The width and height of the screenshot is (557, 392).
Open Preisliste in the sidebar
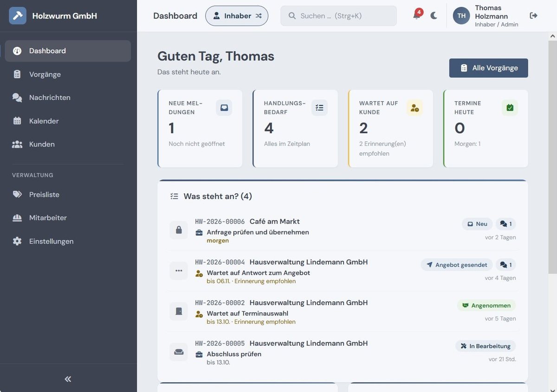pyautogui.click(x=68, y=194)
